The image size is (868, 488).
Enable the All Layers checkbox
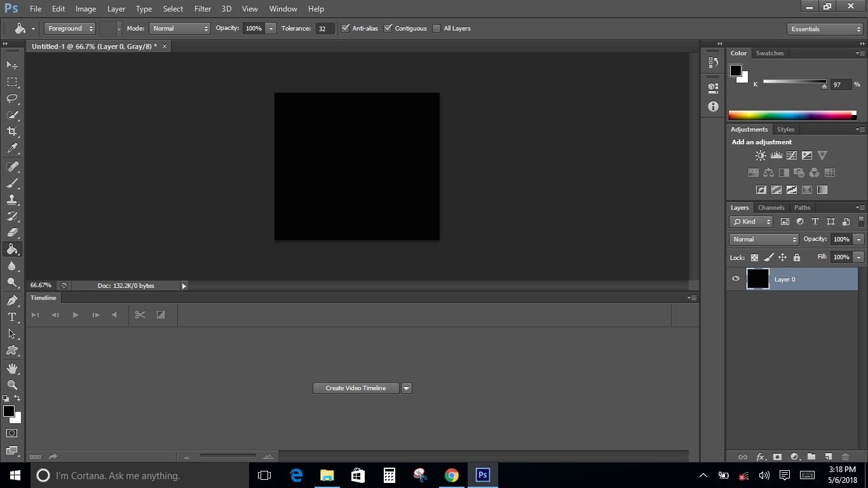tap(437, 28)
